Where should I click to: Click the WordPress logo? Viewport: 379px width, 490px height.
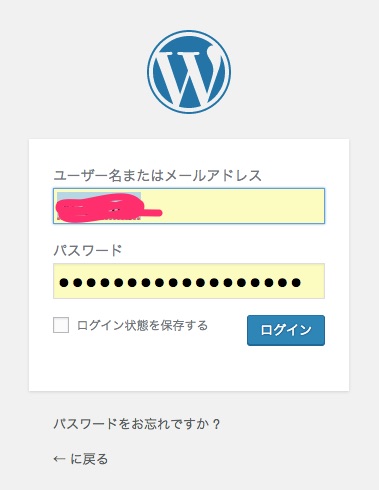click(189, 72)
